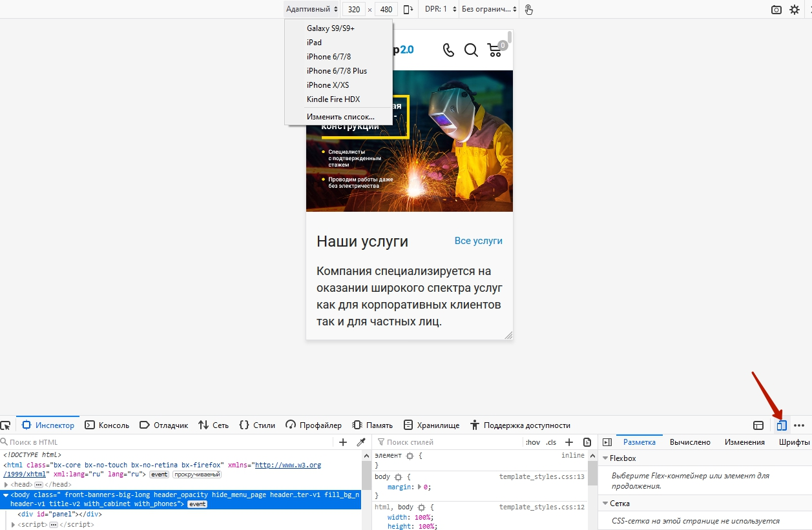
Task: Collapse the Сетка section
Action: click(x=605, y=504)
